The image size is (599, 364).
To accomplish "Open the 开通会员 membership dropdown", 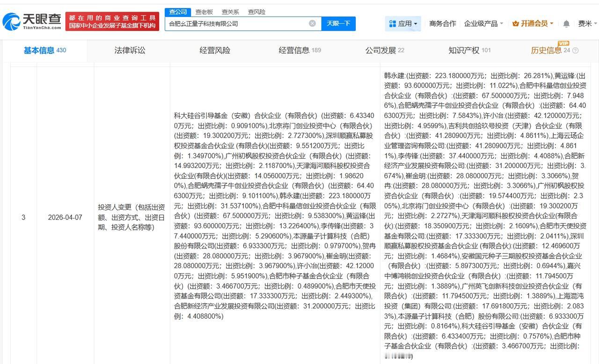I will (x=533, y=23).
